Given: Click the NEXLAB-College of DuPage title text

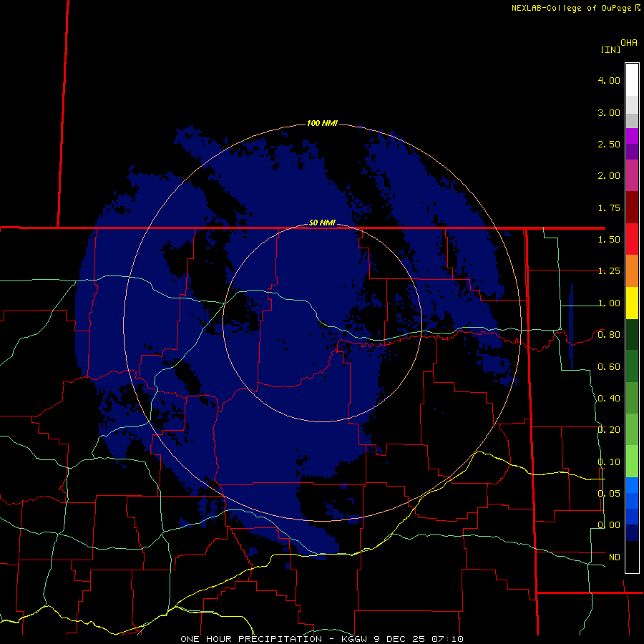Looking at the screenshot, I should pos(571,8).
